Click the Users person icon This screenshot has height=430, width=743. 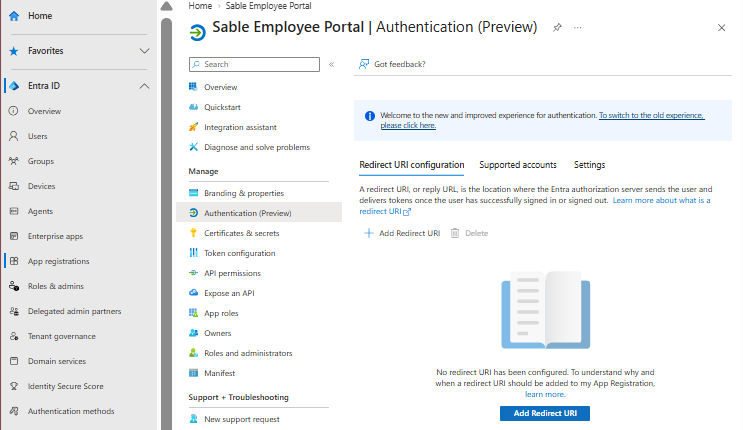[x=14, y=136]
